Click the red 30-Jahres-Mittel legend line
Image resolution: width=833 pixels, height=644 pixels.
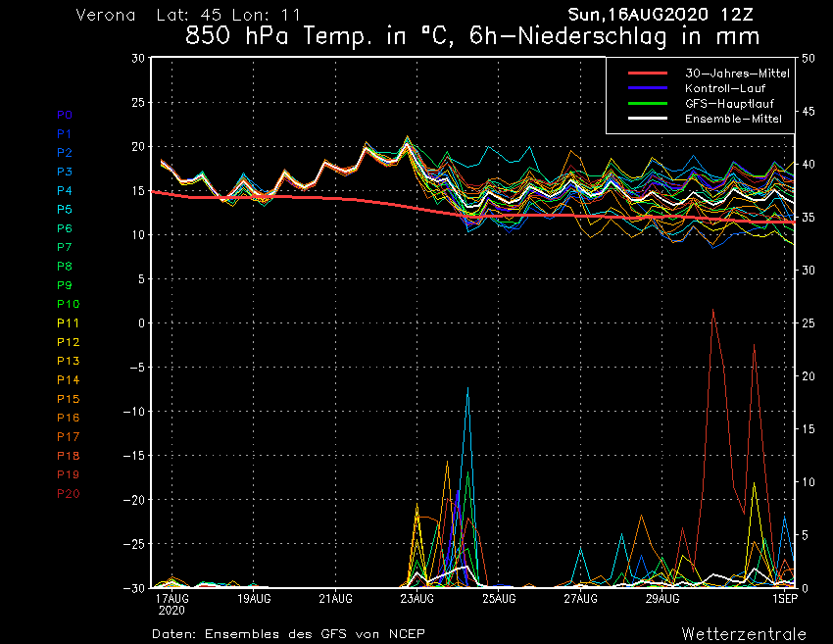648,74
